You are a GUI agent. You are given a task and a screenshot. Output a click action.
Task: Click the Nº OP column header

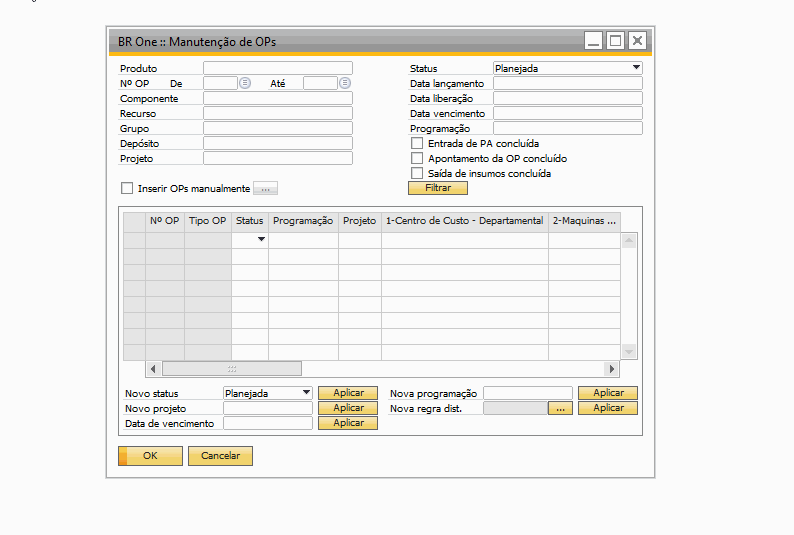[164, 220]
